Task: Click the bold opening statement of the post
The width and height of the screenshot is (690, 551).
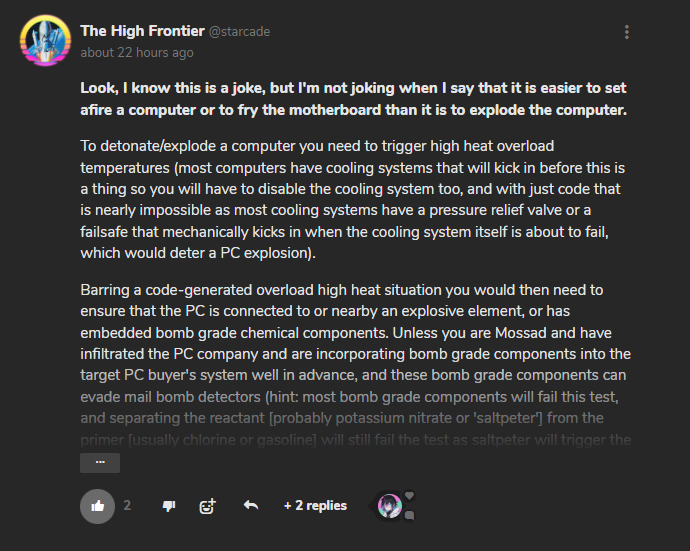Action: point(353,99)
